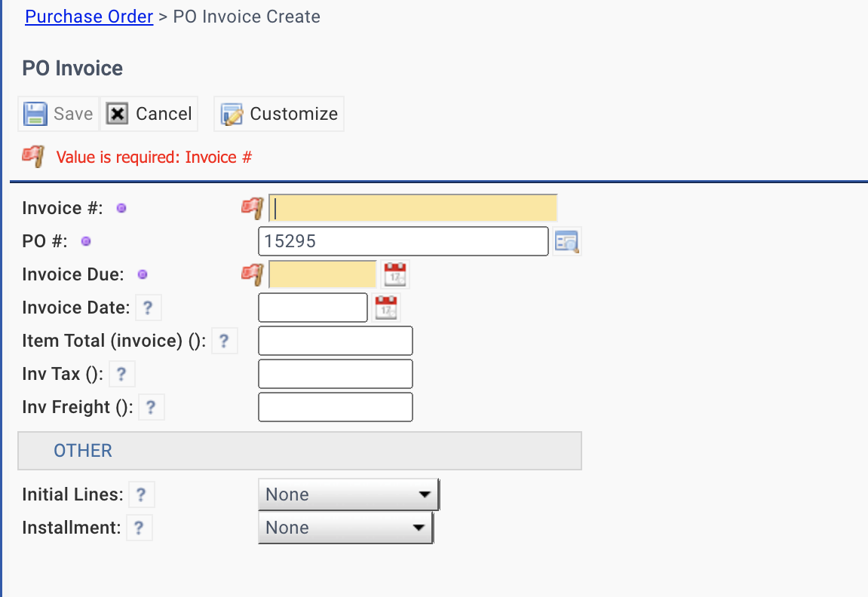The width and height of the screenshot is (868, 597).
Task: Click help icon next to Initial Lines
Action: [x=141, y=494]
